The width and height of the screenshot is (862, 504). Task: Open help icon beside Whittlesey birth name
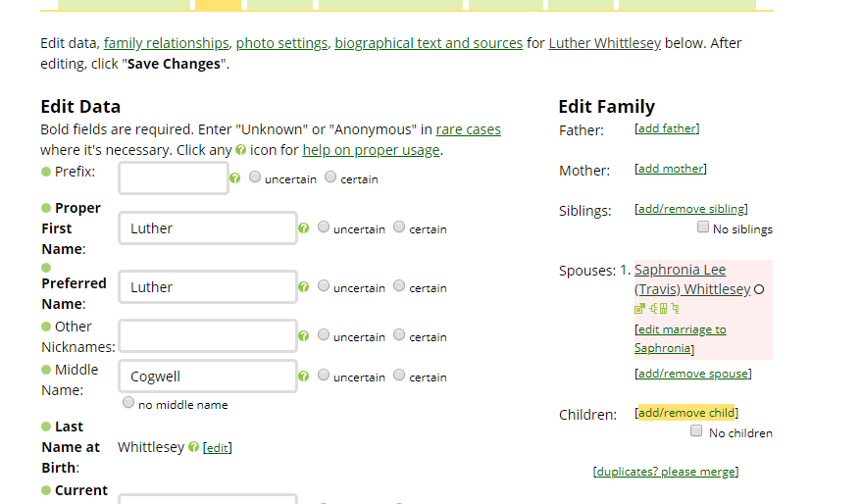(x=193, y=447)
